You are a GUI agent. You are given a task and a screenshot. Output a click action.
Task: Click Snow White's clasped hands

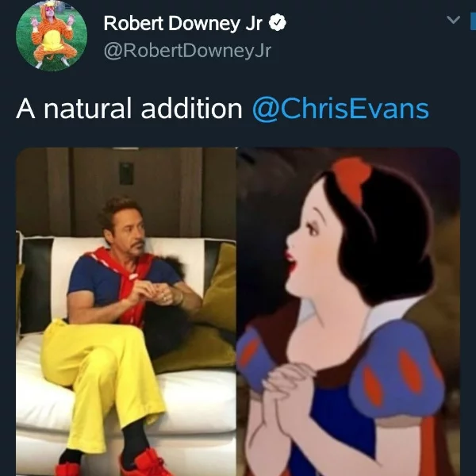pos(286,394)
